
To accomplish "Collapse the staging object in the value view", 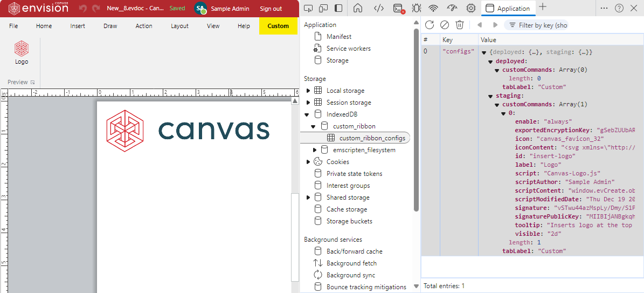I will (491, 96).
